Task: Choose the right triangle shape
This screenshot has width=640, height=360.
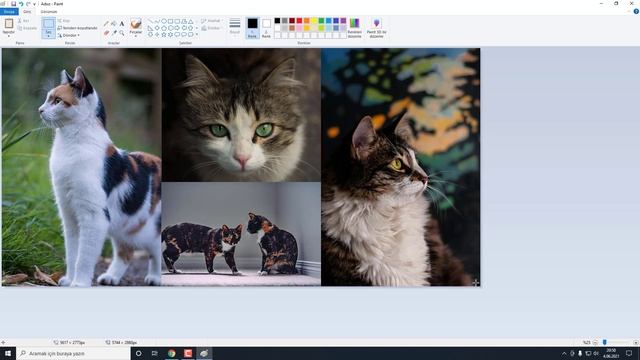Action: (151, 28)
